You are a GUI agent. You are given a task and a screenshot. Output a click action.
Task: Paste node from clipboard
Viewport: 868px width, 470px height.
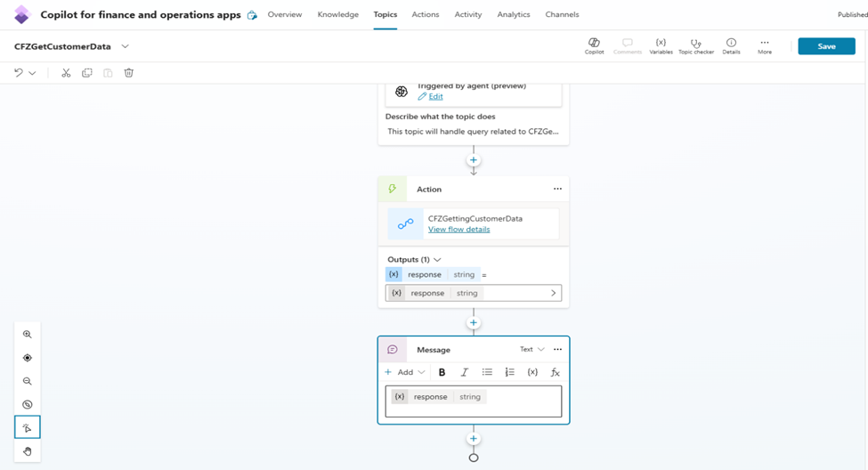click(x=108, y=72)
